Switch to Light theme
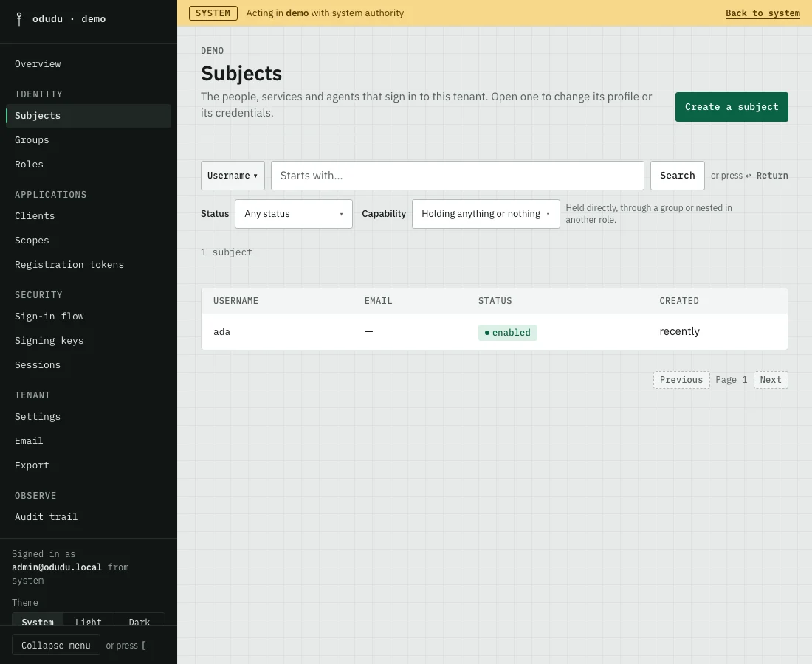Image resolution: width=812 pixels, height=664 pixels. click(x=89, y=619)
